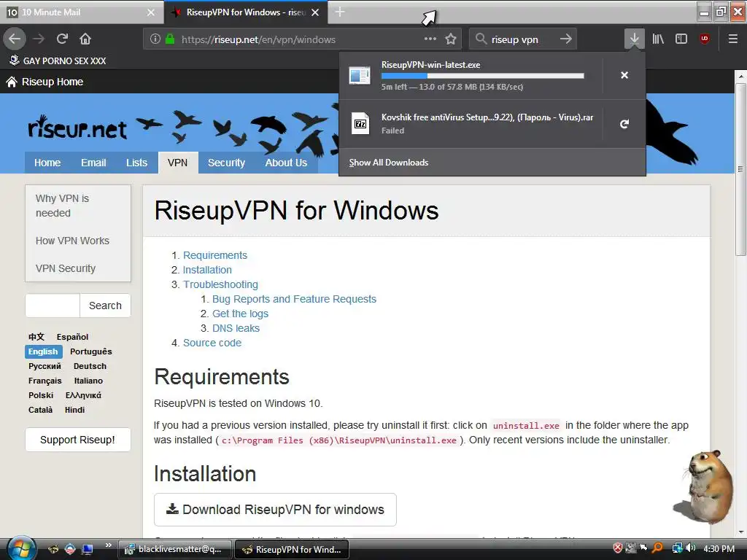Go to Riseup Home link

[44, 82]
